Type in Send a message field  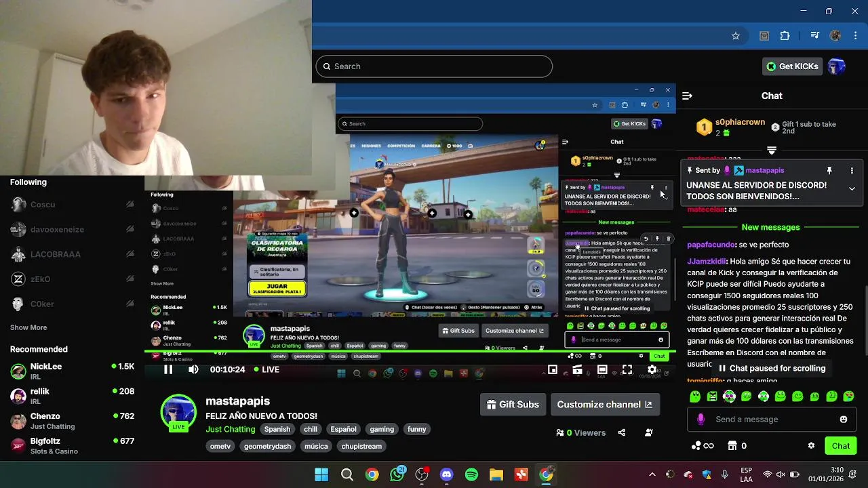772,420
